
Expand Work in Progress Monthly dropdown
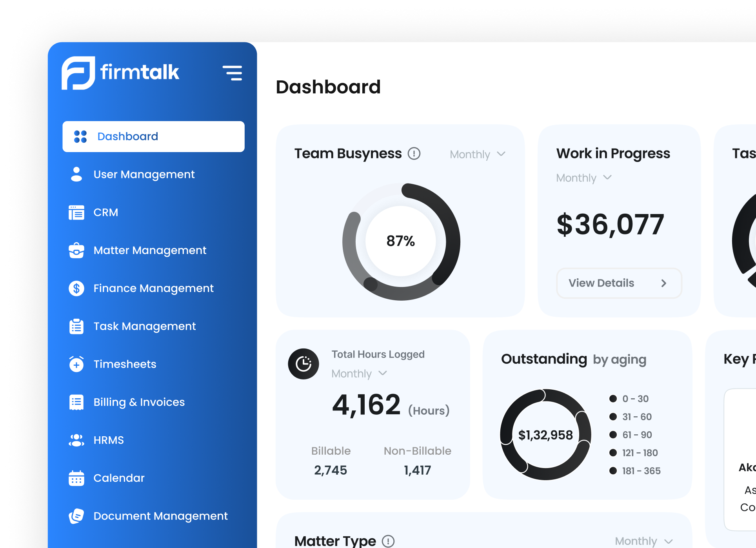point(583,178)
